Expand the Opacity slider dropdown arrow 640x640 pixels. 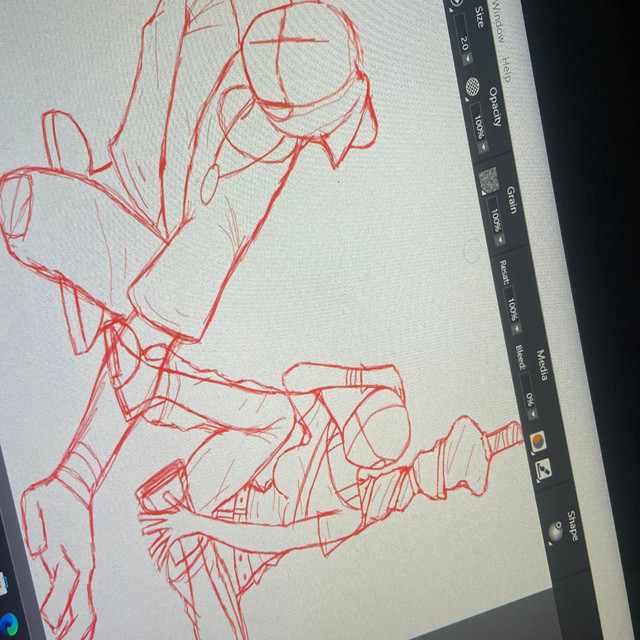(x=485, y=147)
